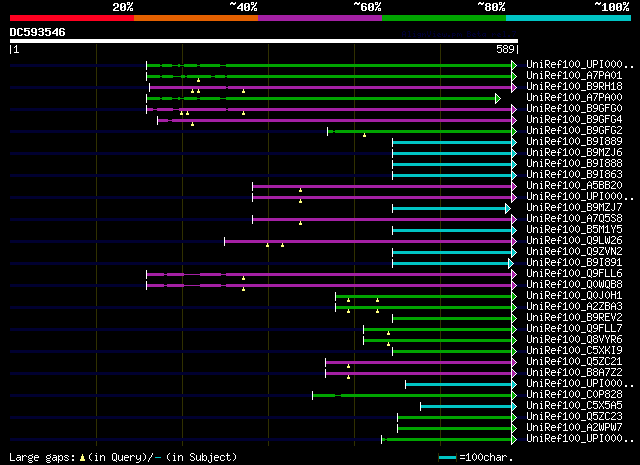The image size is (640, 465).
Task: Click the yellow gap marker under A5BB20 bar
Action: pyautogui.click(x=300, y=190)
